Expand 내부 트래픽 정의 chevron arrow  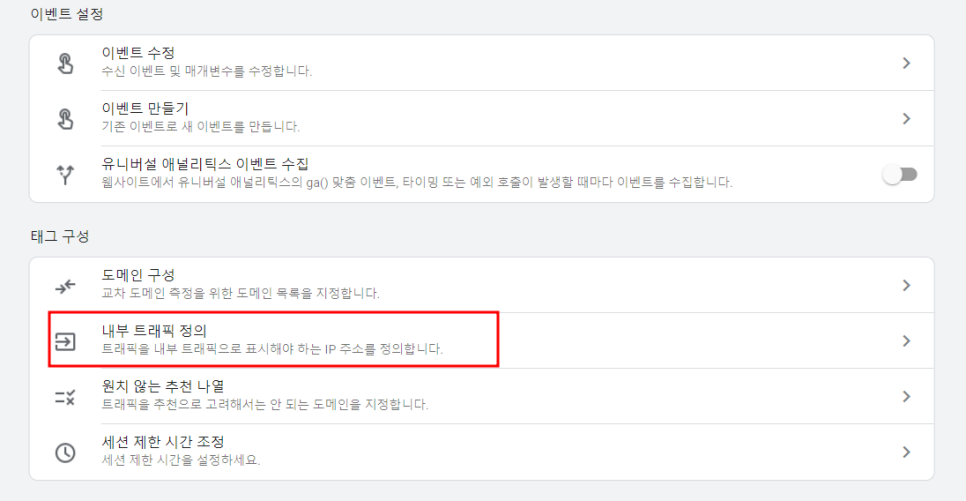click(906, 341)
